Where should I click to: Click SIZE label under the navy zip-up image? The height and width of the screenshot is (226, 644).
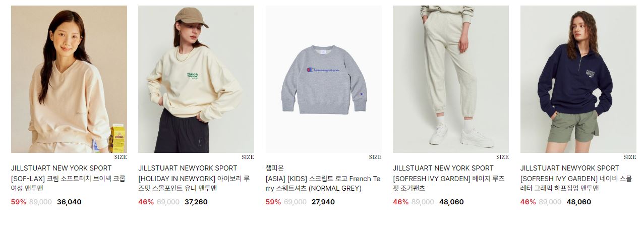pos(630,157)
